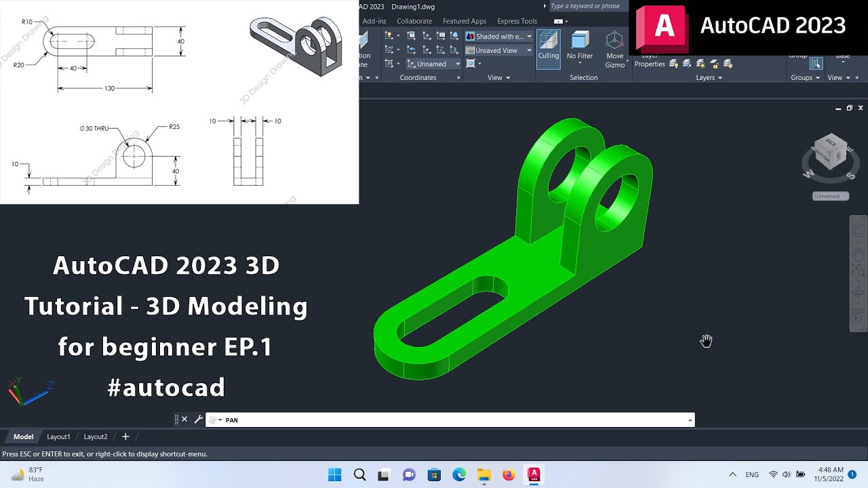868x488 pixels.
Task: Click the Drawing1.dwg title text
Action: coord(414,6)
